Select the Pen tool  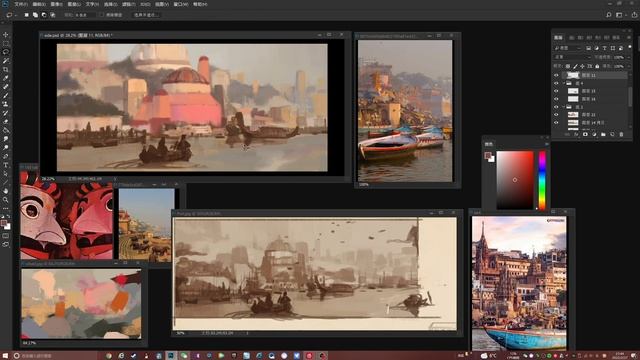click(x=6, y=156)
